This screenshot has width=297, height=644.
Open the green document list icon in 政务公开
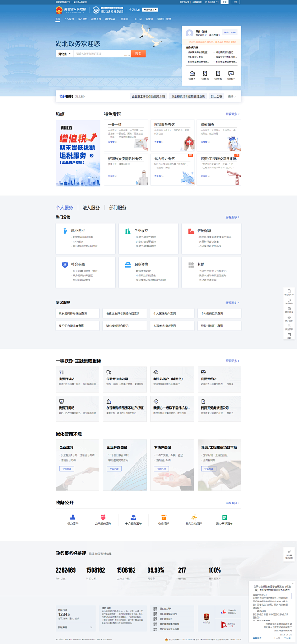[x=224, y=517]
